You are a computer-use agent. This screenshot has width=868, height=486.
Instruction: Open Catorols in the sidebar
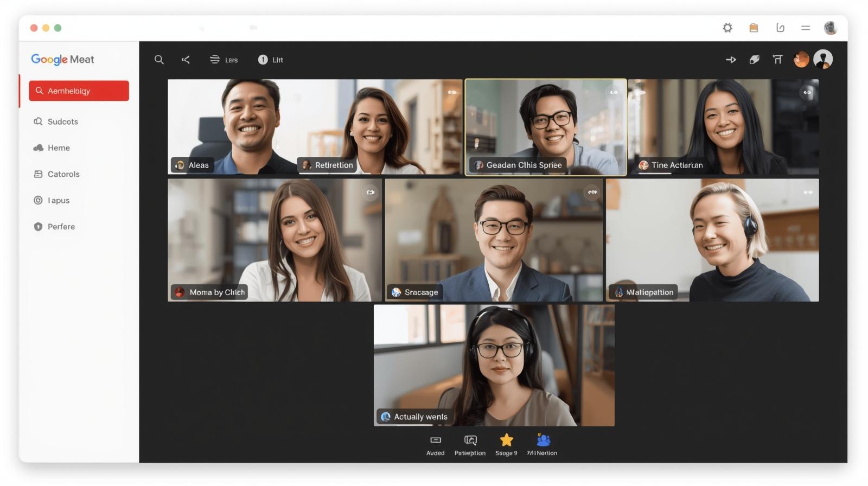63,174
